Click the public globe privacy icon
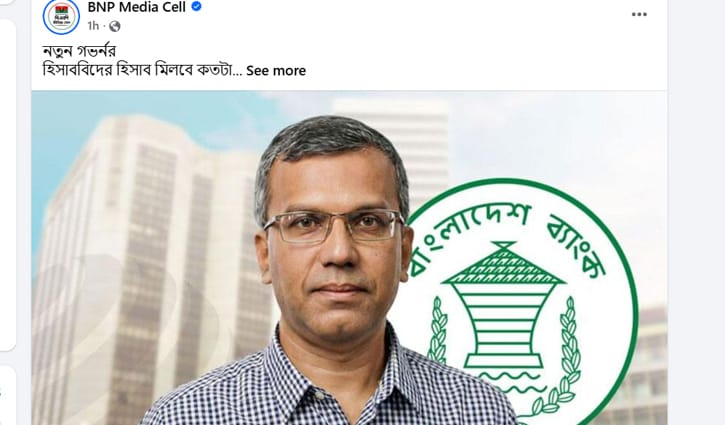 coord(115,26)
